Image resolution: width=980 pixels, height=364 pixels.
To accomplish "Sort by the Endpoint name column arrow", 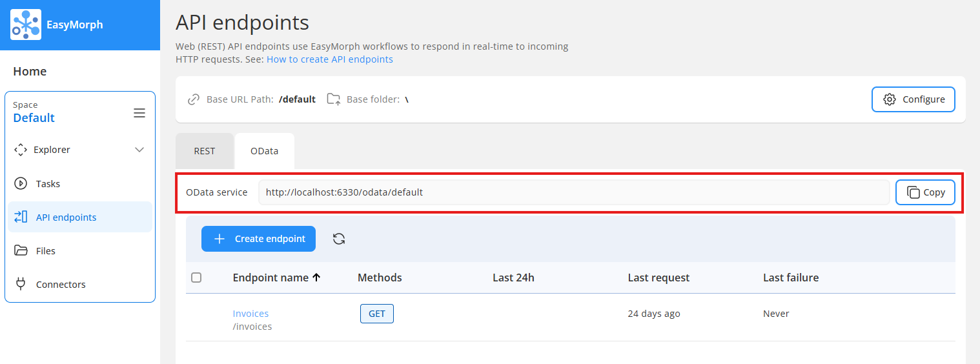I will click(316, 278).
